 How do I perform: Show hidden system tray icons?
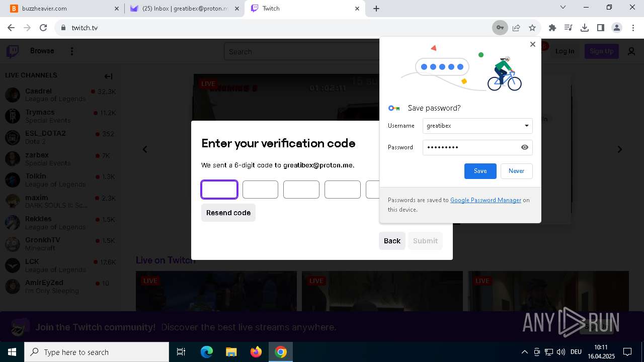(x=525, y=352)
